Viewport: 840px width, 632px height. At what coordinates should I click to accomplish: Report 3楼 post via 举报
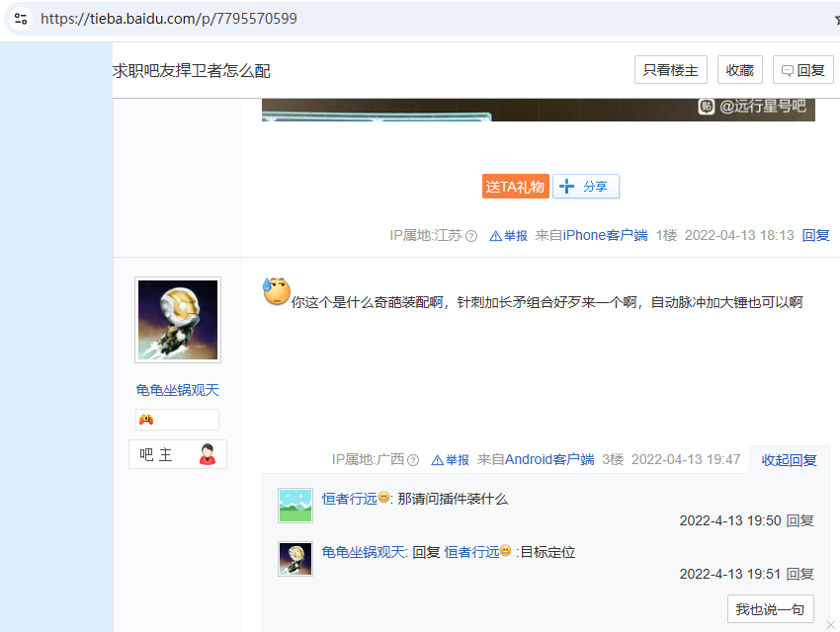[x=450, y=460]
